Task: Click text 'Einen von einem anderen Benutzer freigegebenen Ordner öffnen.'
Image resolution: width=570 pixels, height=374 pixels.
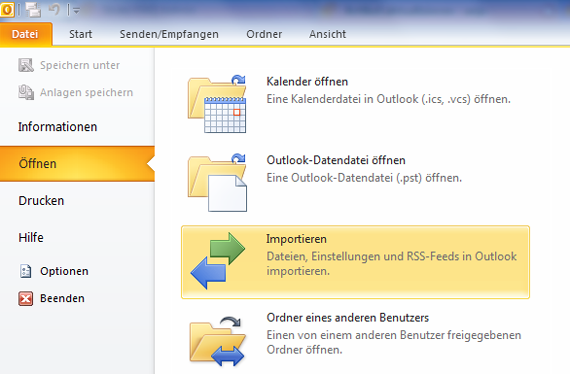Action: pos(394,342)
